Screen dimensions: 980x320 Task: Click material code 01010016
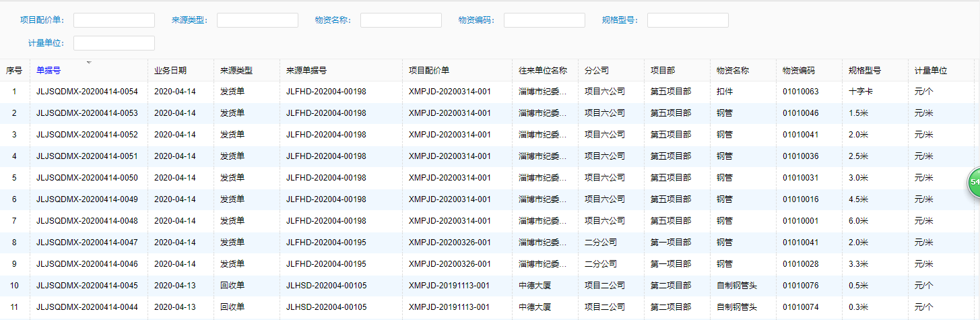tap(801, 199)
